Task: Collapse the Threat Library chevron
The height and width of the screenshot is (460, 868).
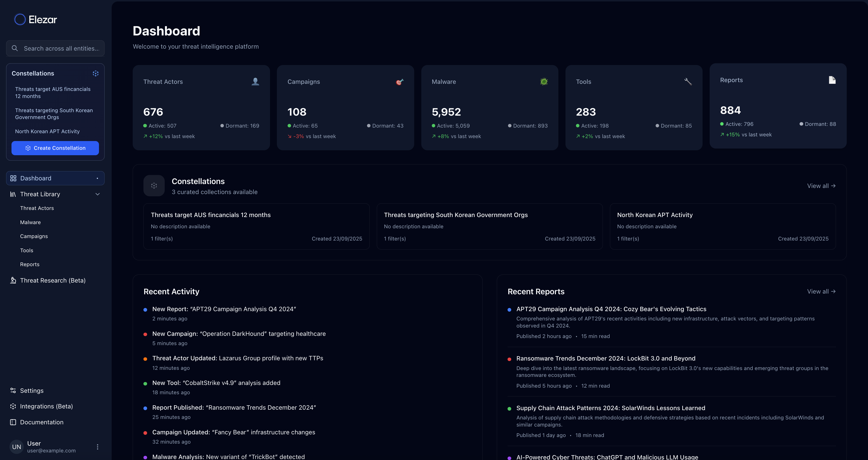Action: click(x=98, y=194)
